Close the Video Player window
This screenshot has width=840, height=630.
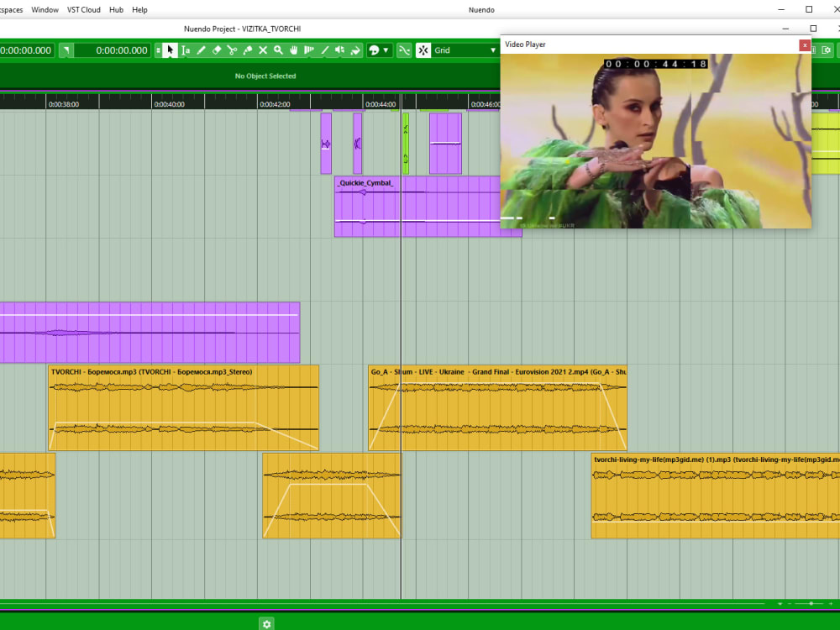(805, 45)
